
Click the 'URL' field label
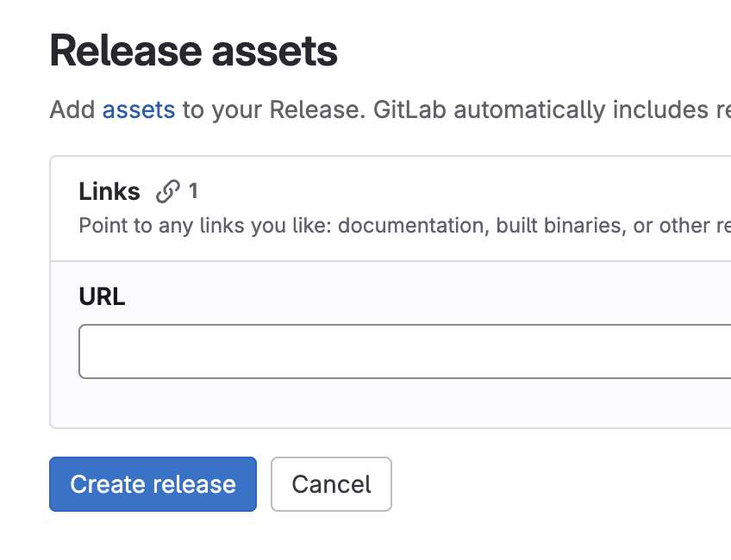[102, 296]
